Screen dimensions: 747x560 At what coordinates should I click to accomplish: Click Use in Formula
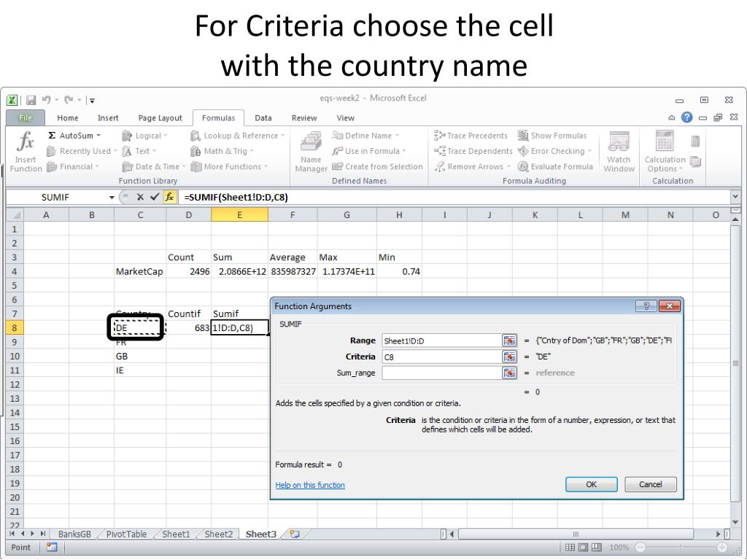pos(369,151)
